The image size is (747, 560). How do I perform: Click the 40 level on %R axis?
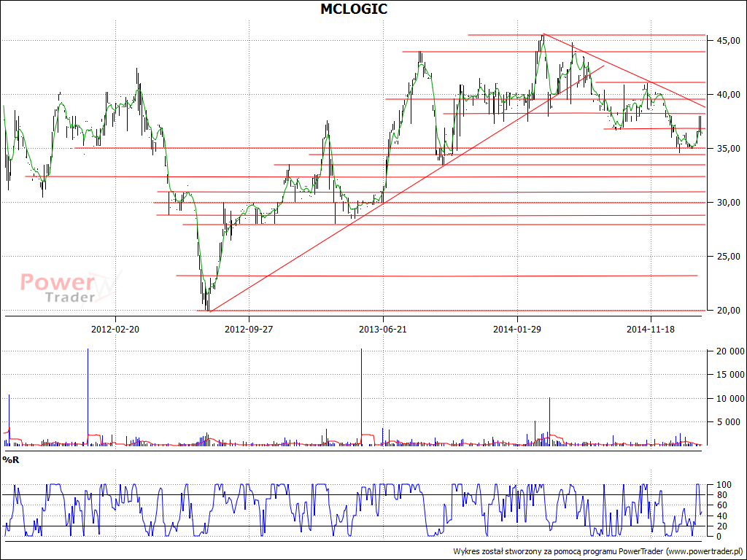721,516
